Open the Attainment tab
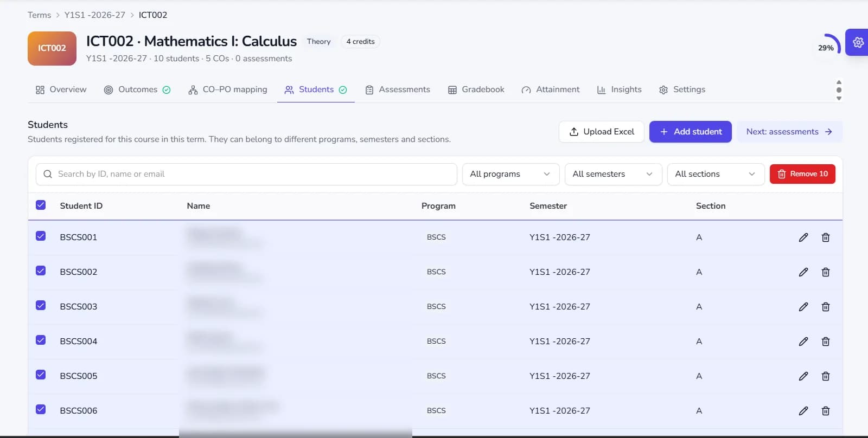Image resolution: width=868 pixels, height=438 pixels. pyautogui.click(x=551, y=89)
